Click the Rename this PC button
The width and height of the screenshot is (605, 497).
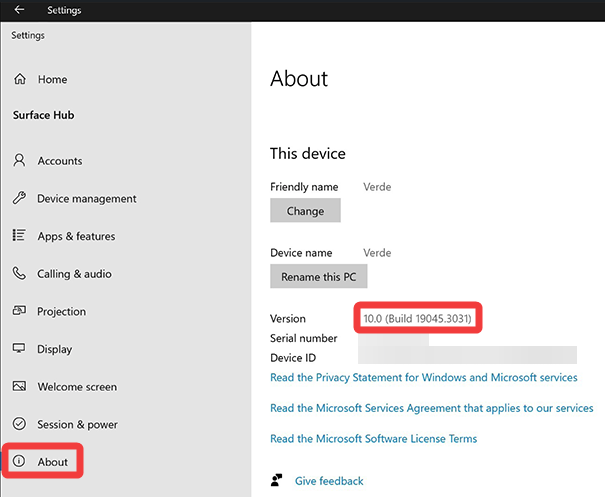[319, 276]
